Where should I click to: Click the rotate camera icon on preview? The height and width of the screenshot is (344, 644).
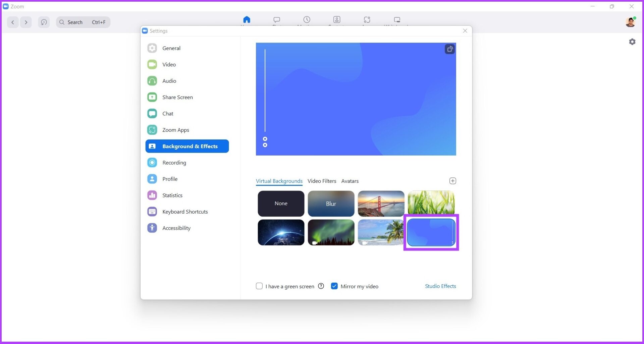449,49
